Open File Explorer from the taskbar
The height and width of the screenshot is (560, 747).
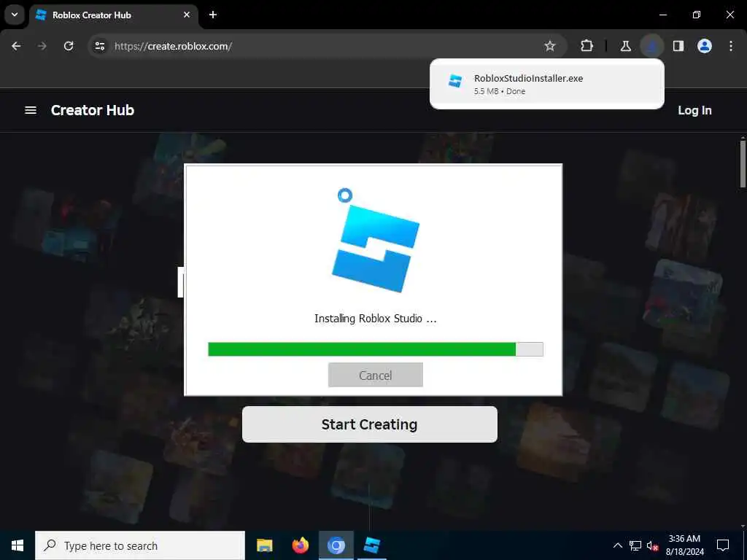[x=264, y=545]
